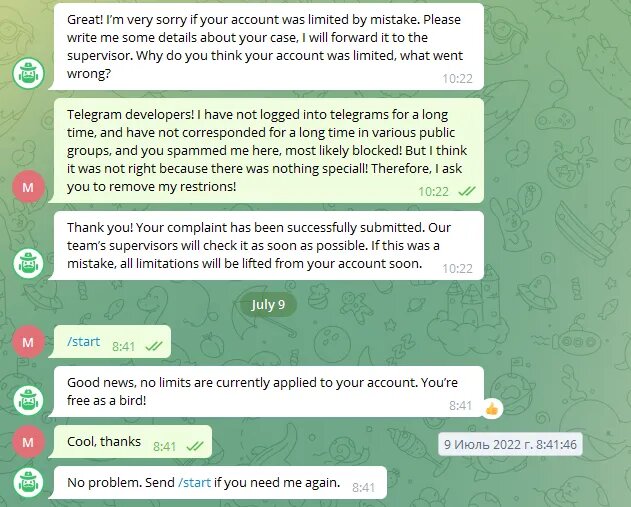Click the double checkmarks on the /start message
This screenshot has height=507, width=631.
click(154, 346)
